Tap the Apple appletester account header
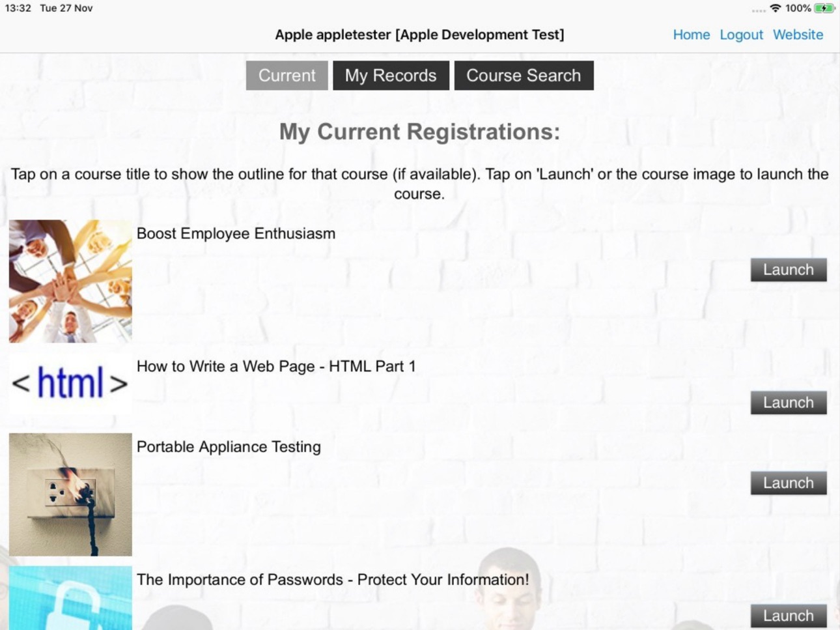Screen dimensions: 840x630 click(419, 35)
